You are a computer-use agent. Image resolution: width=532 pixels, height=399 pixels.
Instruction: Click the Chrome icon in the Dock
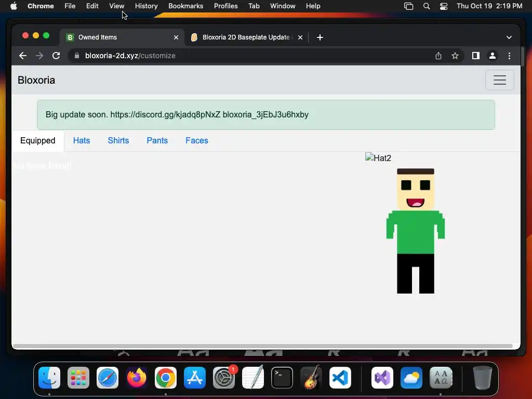[166, 378]
